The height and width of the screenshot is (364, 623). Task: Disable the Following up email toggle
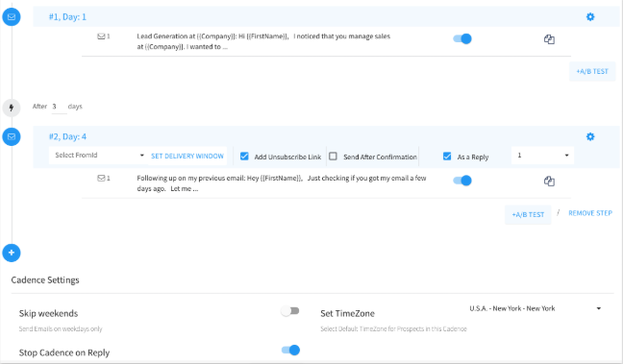[x=462, y=181]
